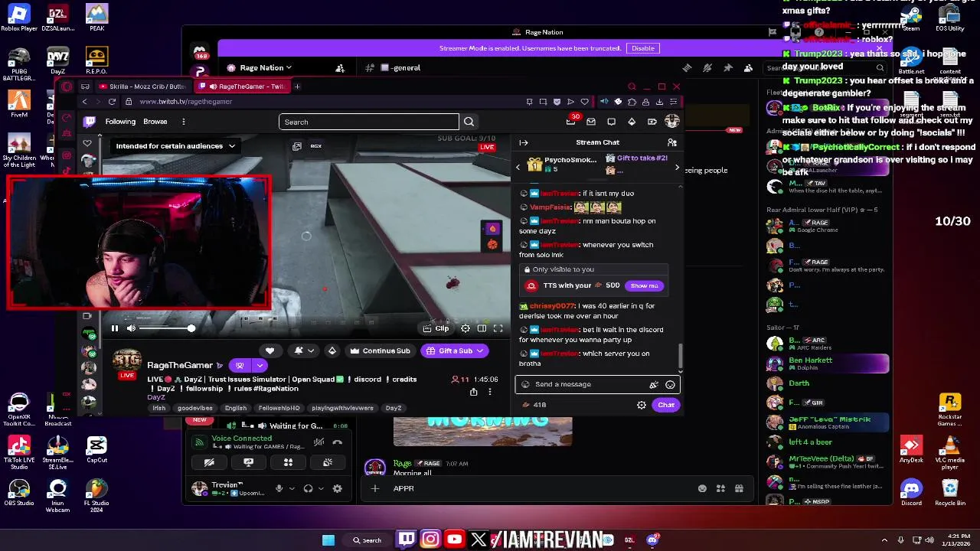Open Twitch chat settings gear
This screenshot has width=980, height=551.
click(x=642, y=405)
